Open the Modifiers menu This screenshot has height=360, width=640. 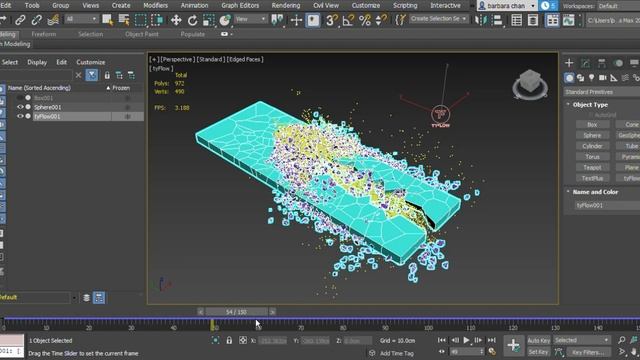[156, 5]
